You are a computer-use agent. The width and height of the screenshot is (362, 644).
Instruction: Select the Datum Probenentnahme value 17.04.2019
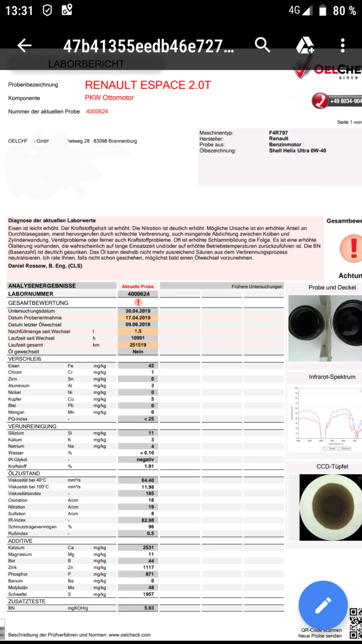tap(138, 318)
